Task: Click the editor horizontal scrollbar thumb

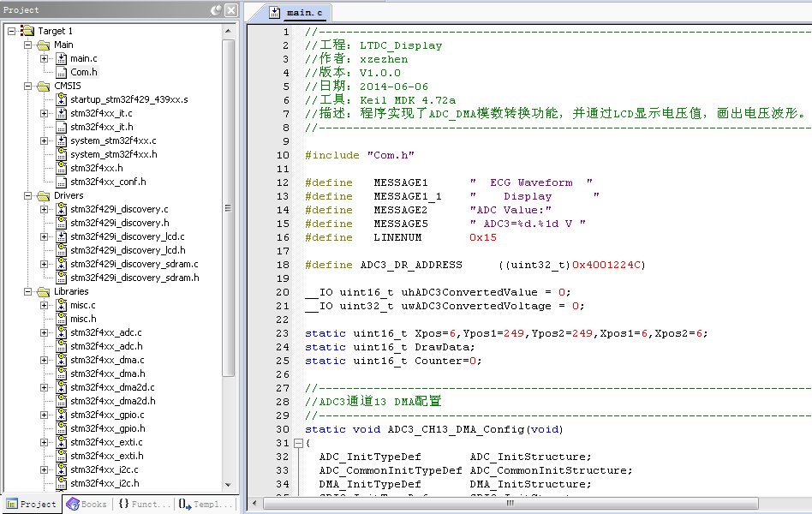Action: 510,503
